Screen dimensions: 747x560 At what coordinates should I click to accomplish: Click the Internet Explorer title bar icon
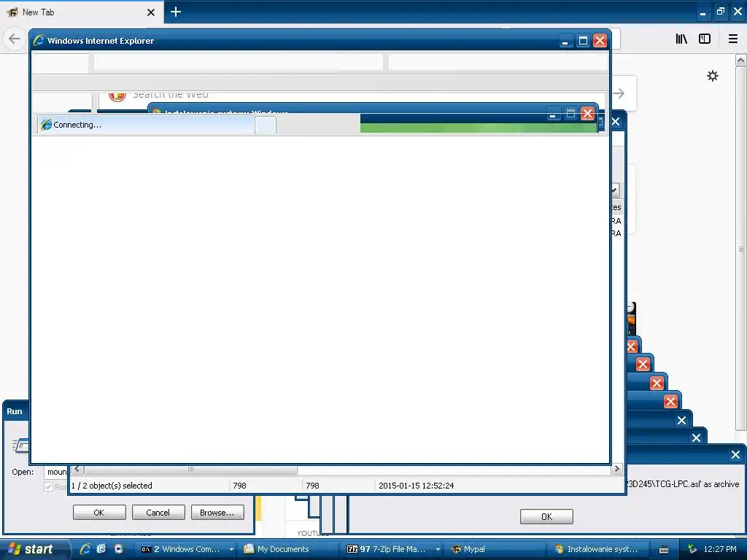pos(39,41)
